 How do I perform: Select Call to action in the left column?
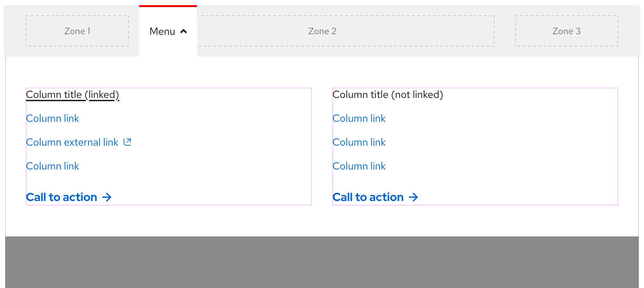tap(61, 197)
